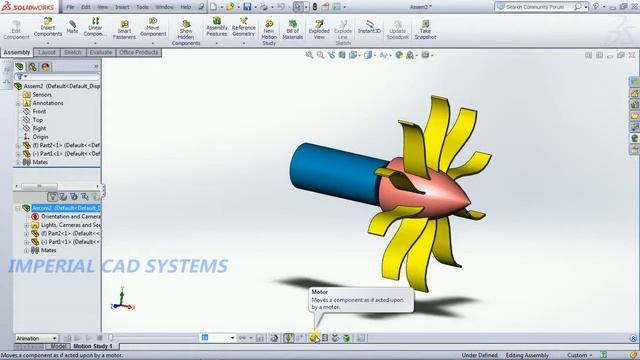Play the animation from start
Viewport: 640px width, 360px height.
click(x=78, y=338)
